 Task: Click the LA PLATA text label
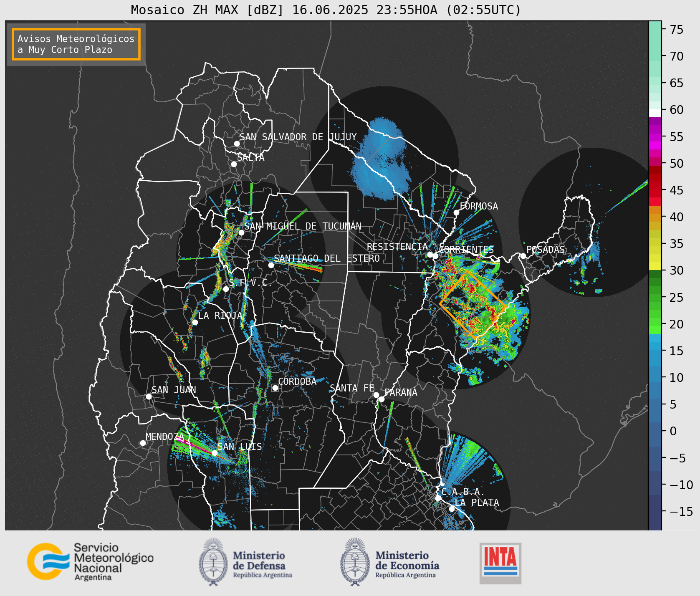(x=477, y=503)
